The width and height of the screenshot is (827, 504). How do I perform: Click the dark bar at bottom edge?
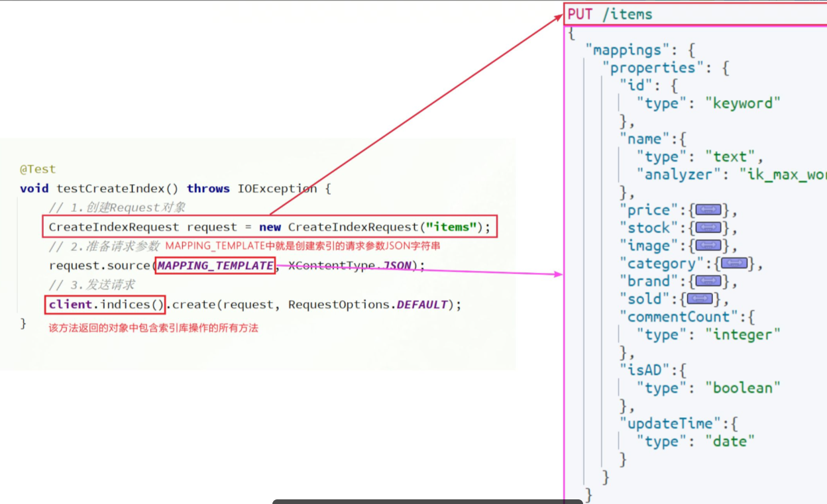(x=427, y=501)
